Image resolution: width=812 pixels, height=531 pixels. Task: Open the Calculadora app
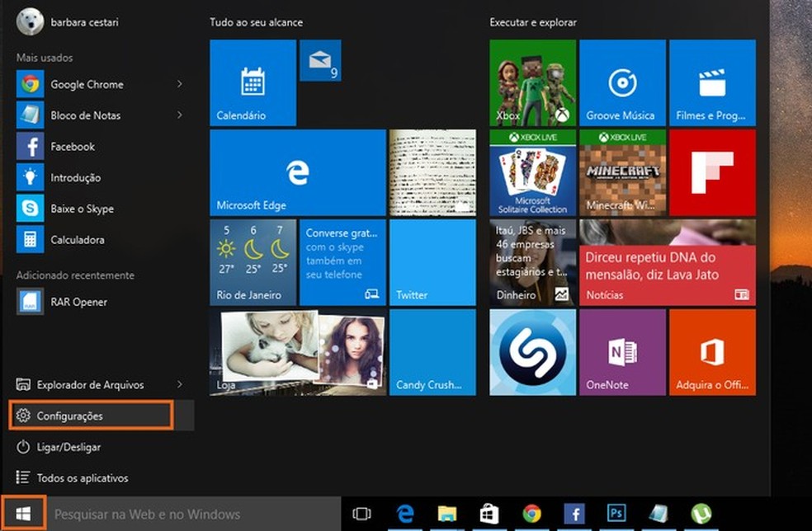(74, 240)
